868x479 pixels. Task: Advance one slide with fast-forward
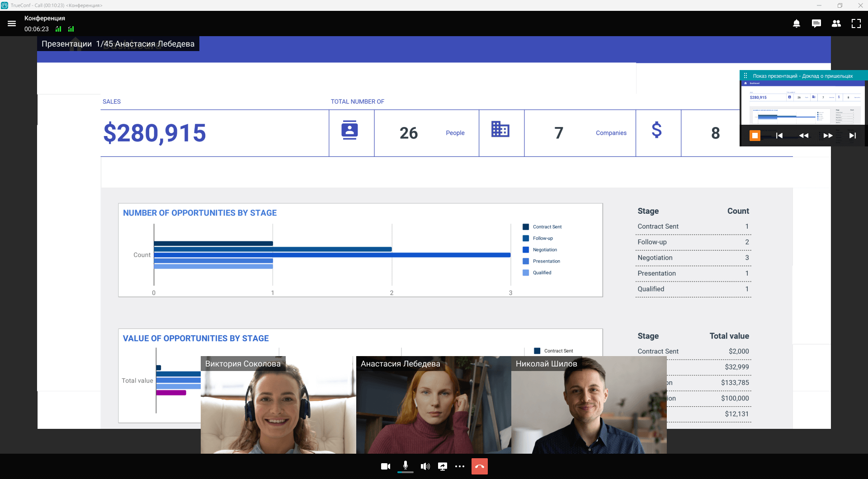click(x=828, y=136)
